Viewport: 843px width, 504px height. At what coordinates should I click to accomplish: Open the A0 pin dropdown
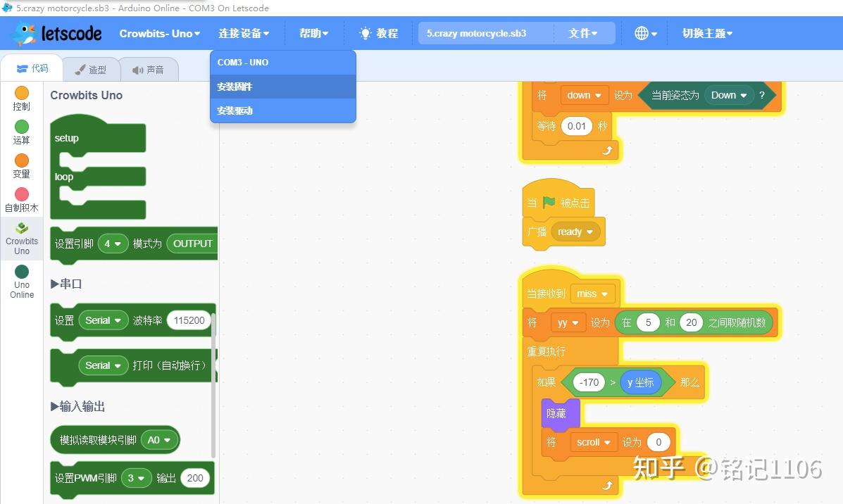click(x=159, y=439)
